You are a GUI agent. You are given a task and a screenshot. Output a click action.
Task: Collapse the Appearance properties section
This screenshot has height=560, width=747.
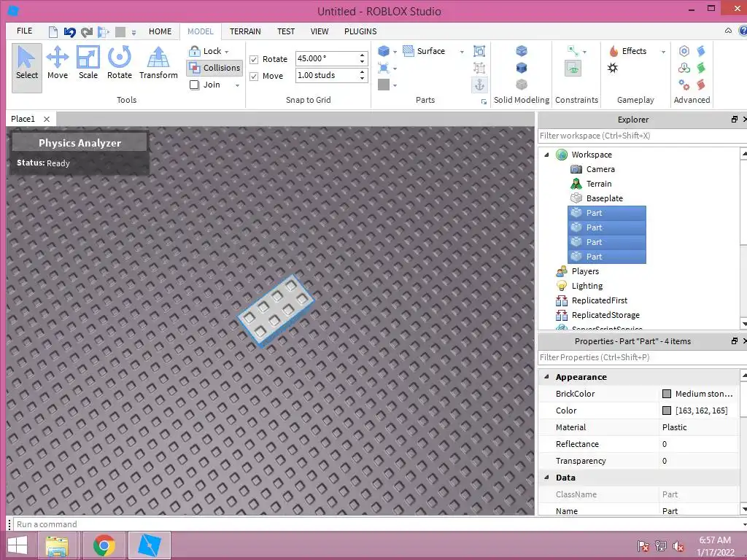tap(546, 377)
